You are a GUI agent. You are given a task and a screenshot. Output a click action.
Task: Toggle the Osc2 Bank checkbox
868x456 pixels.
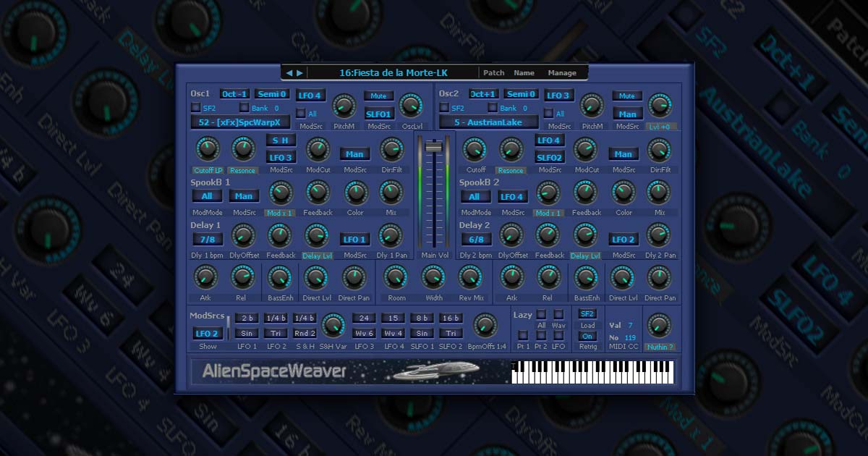(x=493, y=108)
